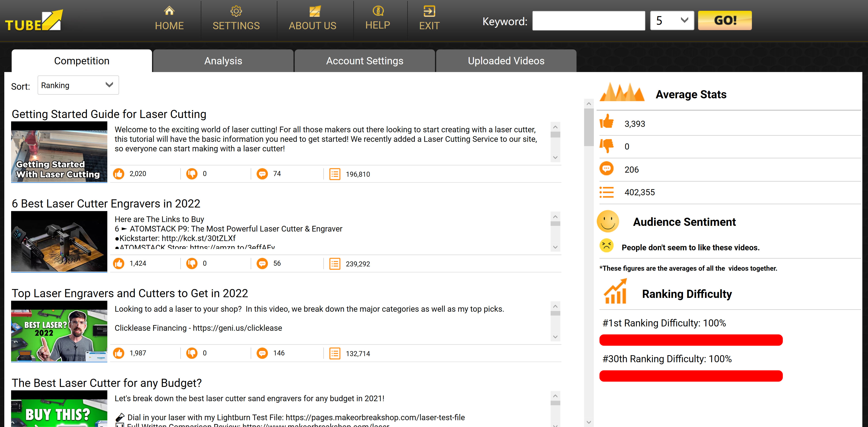This screenshot has height=427, width=868.
Task: Open SETTINGS gear icon
Action: click(x=236, y=11)
